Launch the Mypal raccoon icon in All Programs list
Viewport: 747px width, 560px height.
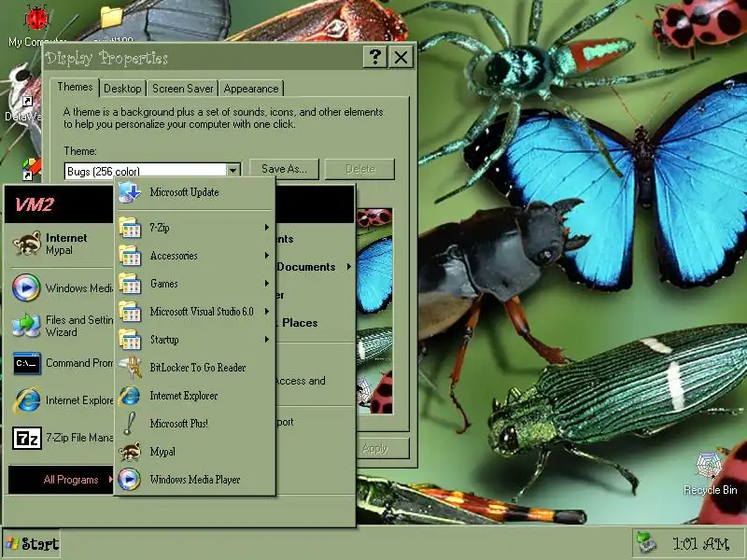pyautogui.click(x=130, y=452)
